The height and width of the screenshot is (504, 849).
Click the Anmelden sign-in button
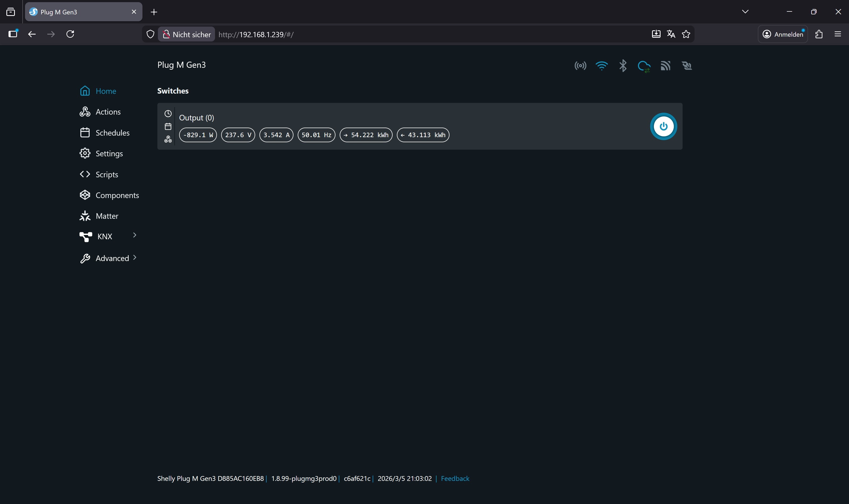point(783,34)
